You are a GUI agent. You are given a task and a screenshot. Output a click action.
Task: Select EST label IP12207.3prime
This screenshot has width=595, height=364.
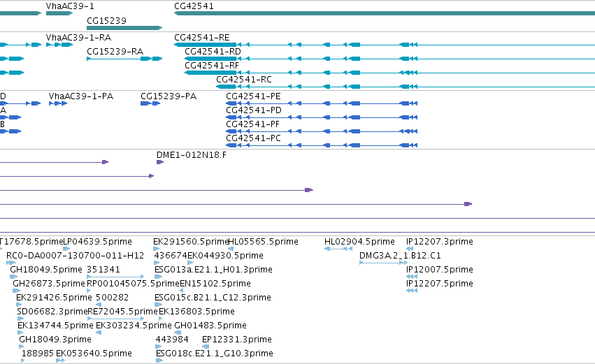[440, 242]
